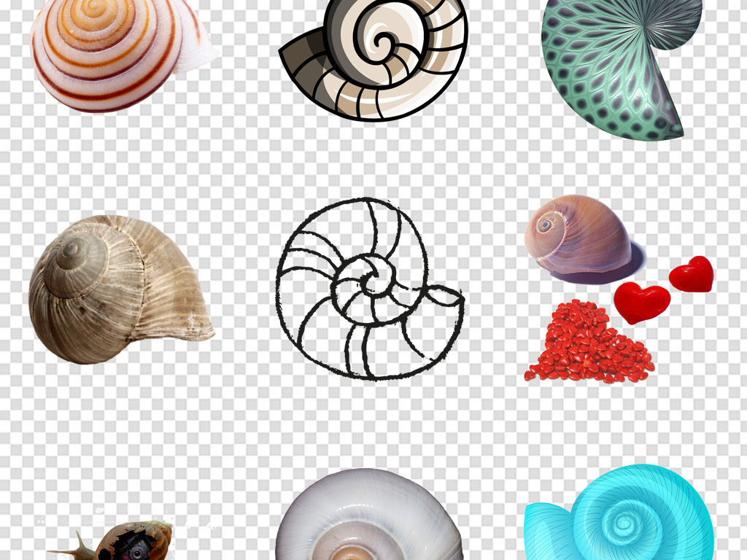747x560 pixels.
Task: Click the smaller glossy red heart
Action: pyautogui.click(x=692, y=274)
